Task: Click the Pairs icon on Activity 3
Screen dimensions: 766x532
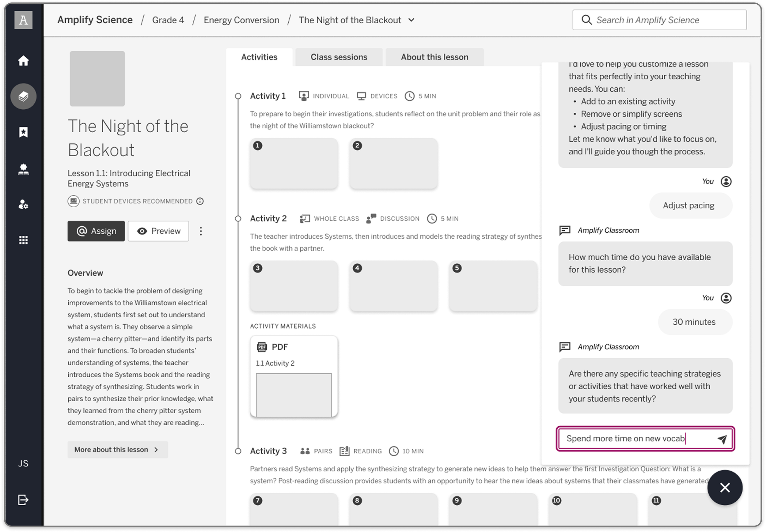Action: pyautogui.click(x=305, y=451)
